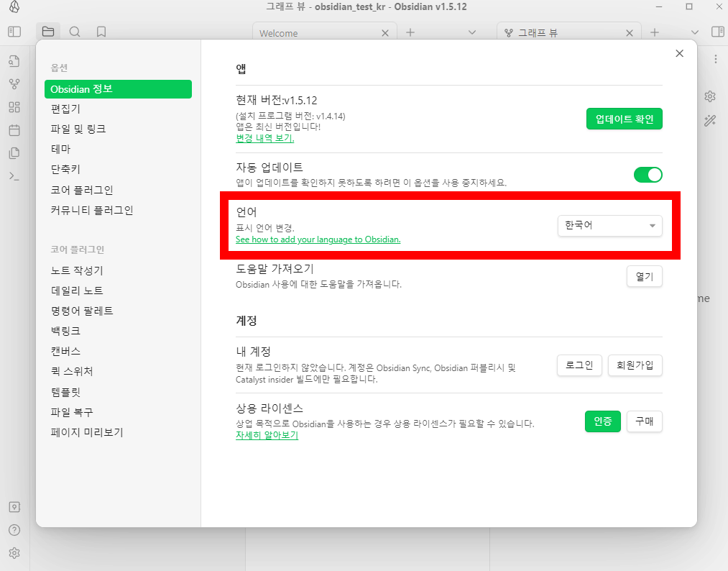
Task: Click the 구매 license button
Action: 645,421
